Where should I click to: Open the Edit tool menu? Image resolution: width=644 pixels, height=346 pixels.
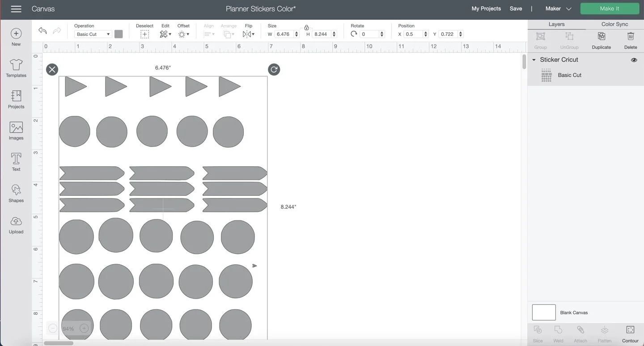(x=165, y=34)
